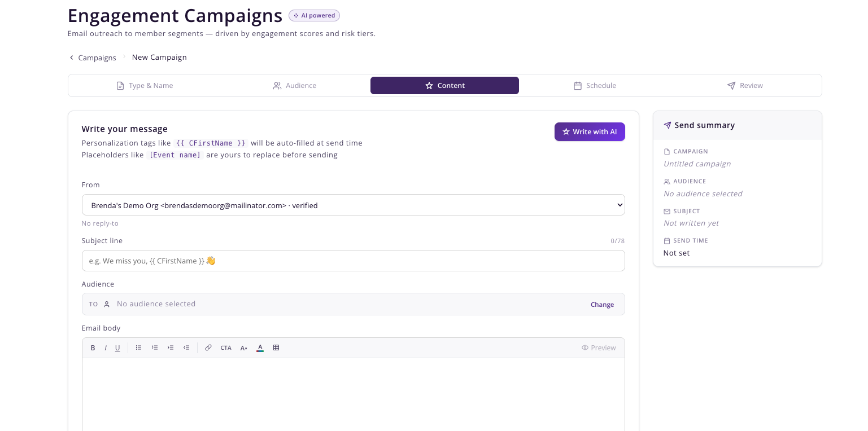Toggle bold formatting in email body

click(93, 348)
